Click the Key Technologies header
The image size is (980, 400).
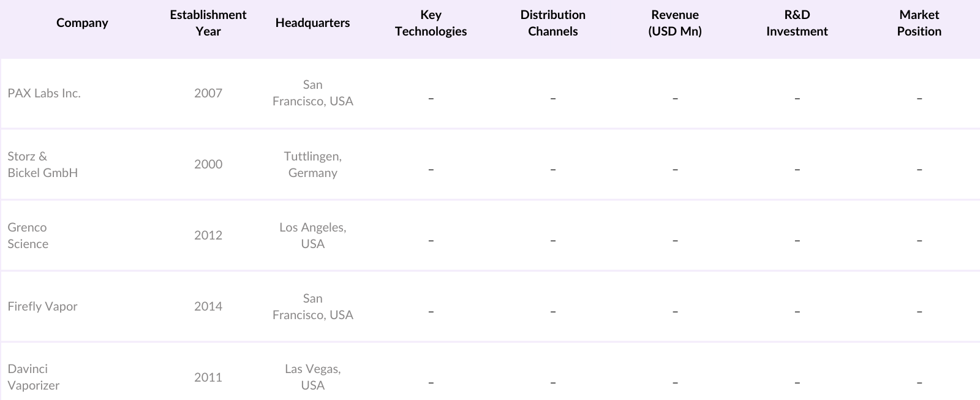point(431,23)
